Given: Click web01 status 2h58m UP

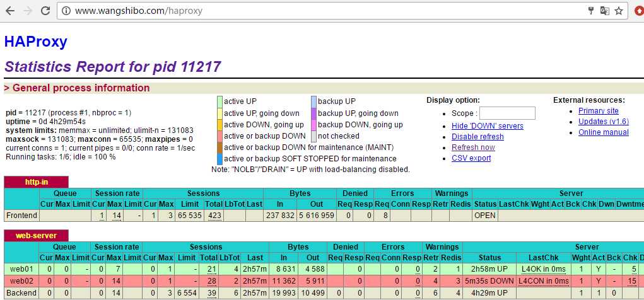Looking at the screenshot, I should point(489,269).
